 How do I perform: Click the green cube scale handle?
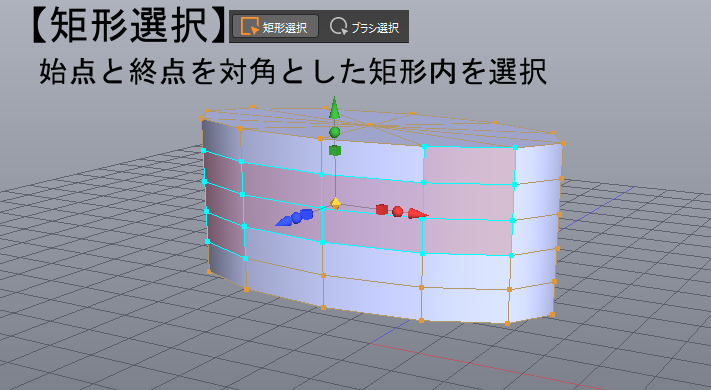(335, 151)
